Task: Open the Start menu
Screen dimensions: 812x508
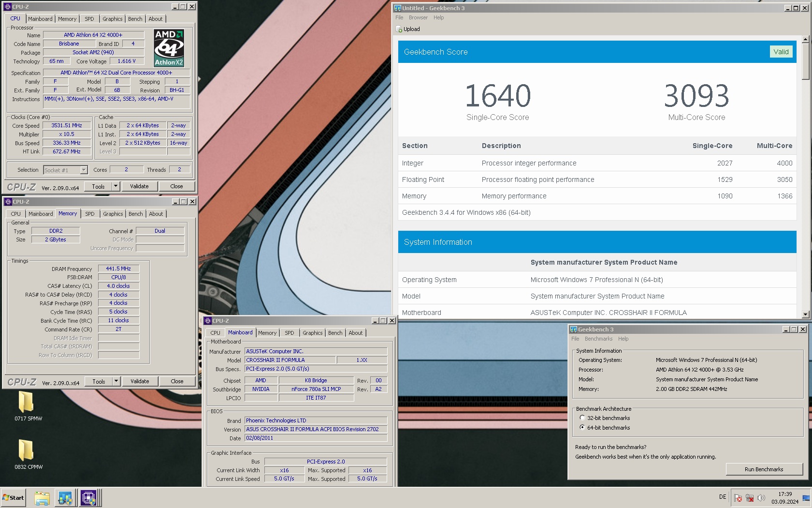Action: pos(14,498)
